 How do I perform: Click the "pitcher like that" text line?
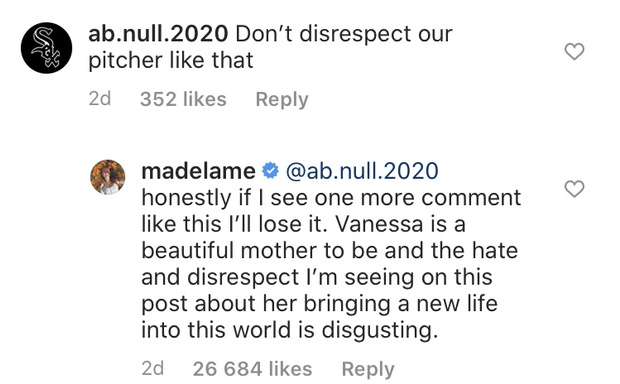tap(171, 61)
